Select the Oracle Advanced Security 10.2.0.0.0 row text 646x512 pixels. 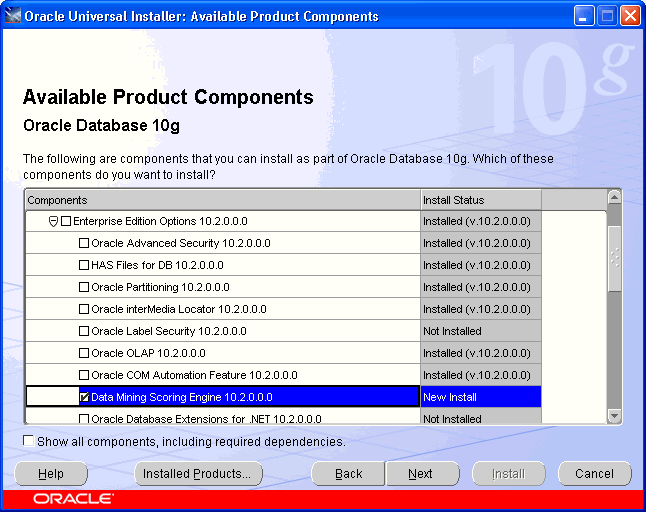[180, 243]
